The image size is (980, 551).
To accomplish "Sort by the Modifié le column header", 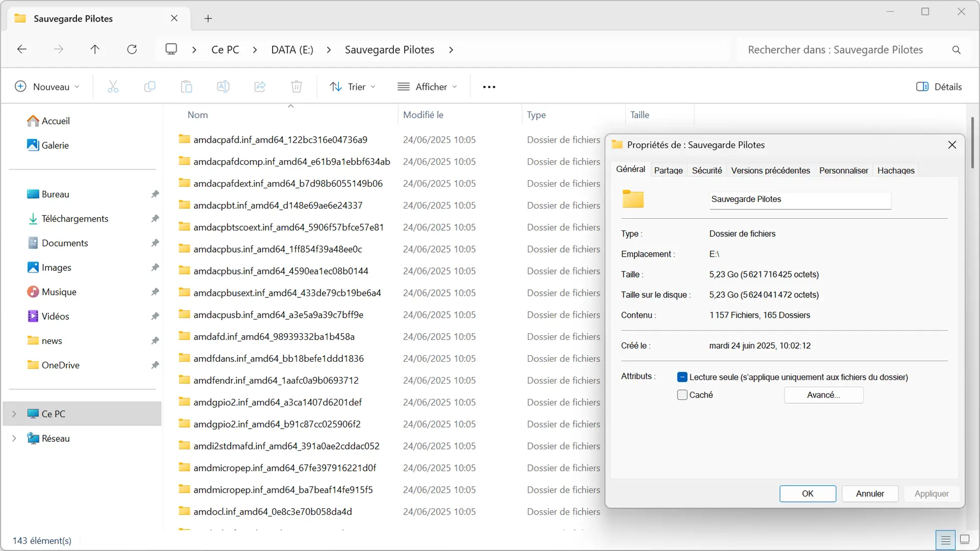I will point(423,115).
